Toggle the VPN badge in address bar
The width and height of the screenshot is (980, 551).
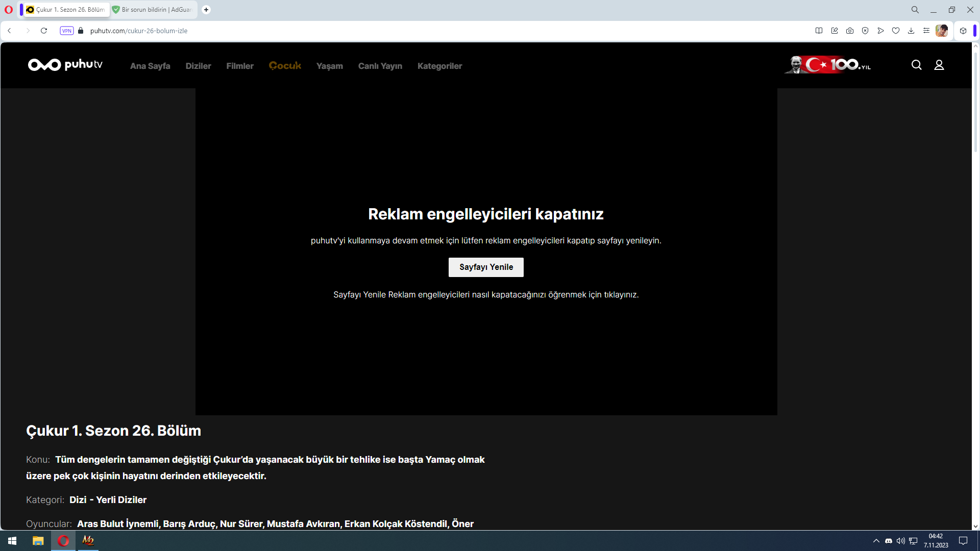tap(67, 31)
